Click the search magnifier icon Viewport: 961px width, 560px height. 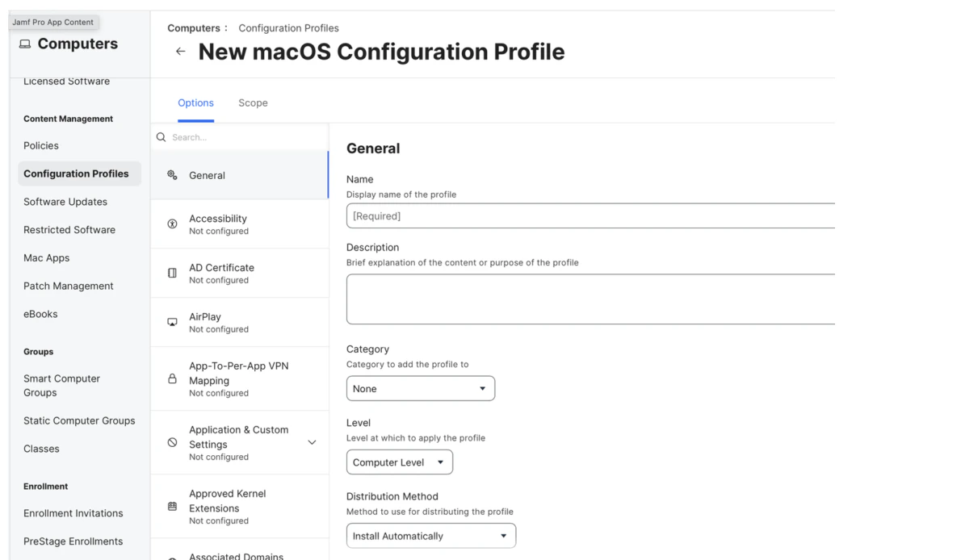click(x=161, y=137)
